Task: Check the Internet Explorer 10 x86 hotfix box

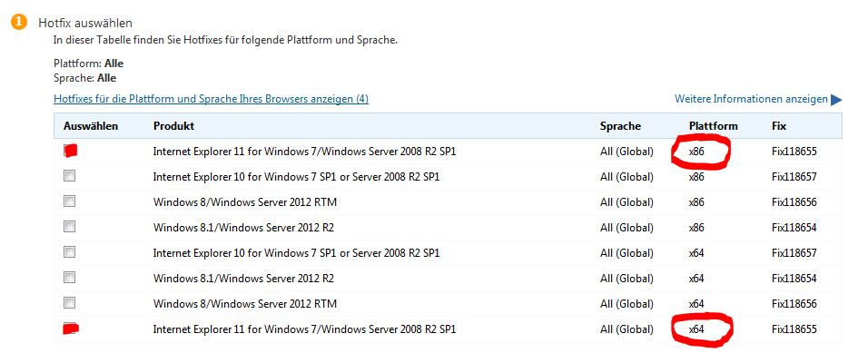Action: tap(70, 176)
